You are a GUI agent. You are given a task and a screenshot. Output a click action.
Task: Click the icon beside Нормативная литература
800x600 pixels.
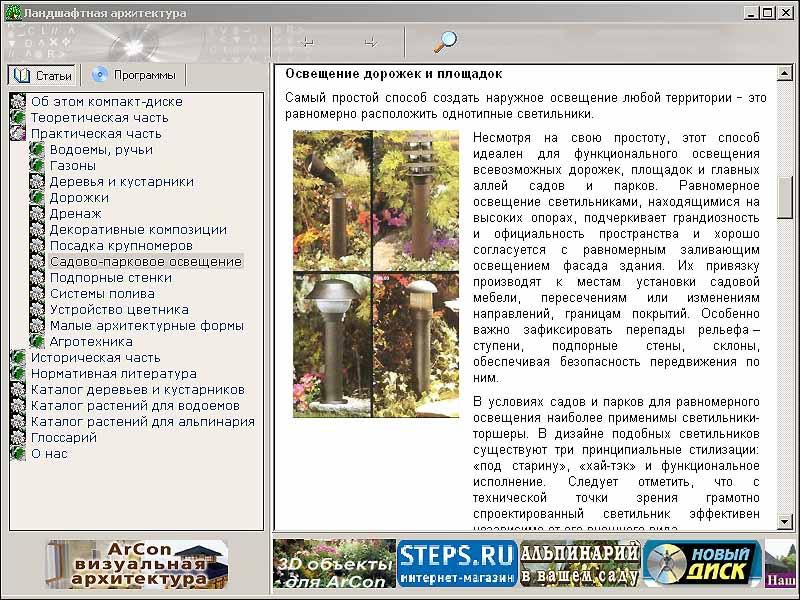(18, 374)
